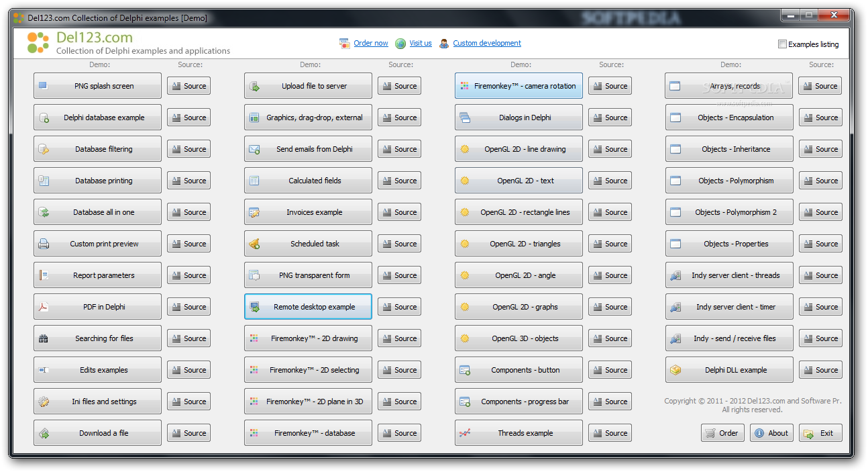This screenshot has height=472, width=868.
Task: Click the Order button at the bottom
Action: point(723,433)
